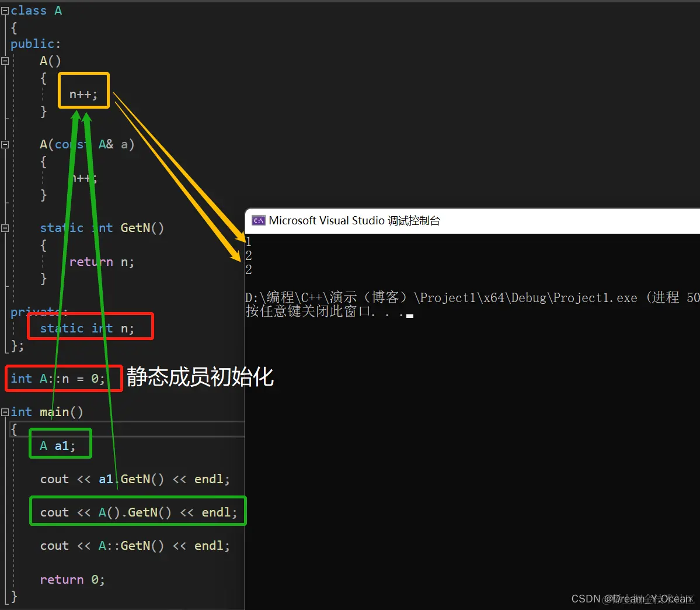Click the 'return 0;' statement in main
This screenshot has height=610, width=700.
(x=72, y=580)
